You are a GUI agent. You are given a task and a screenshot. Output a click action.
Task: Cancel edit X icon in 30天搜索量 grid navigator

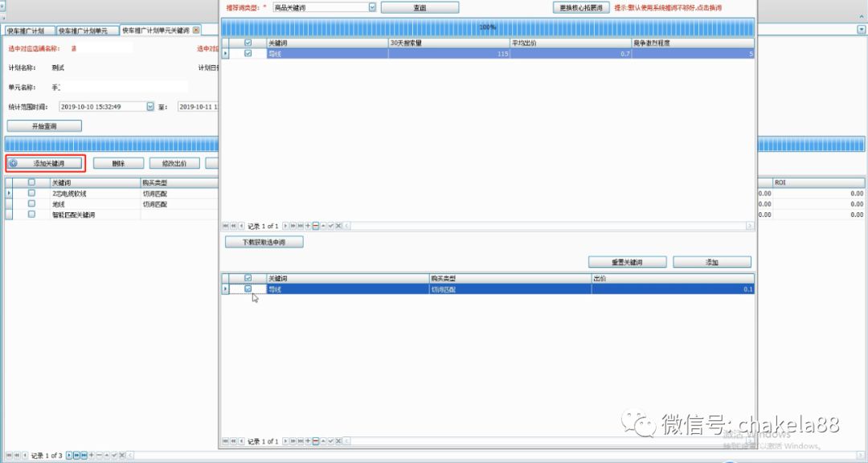338,226
